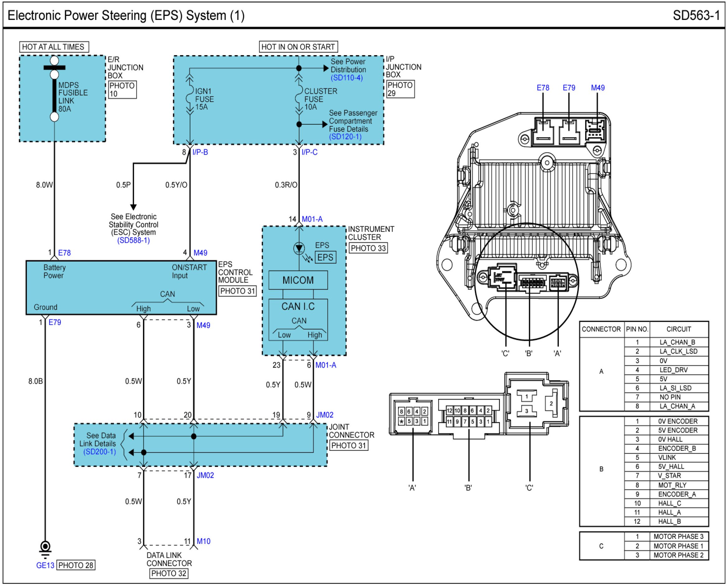Image resolution: width=728 pixels, height=586 pixels.
Task: Click the SD110-4 power distribution link
Action: (x=347, y=78)
